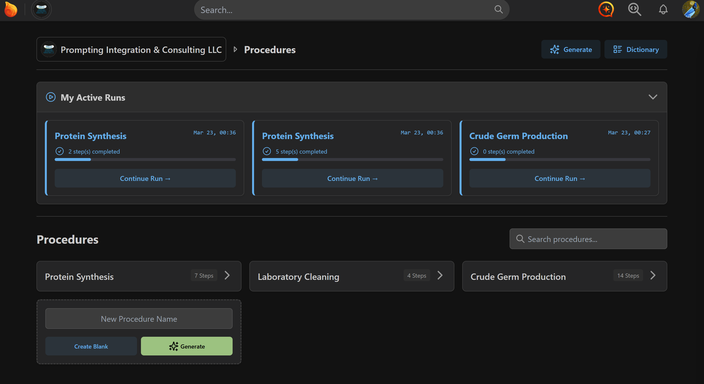
Task: Open notifications bell
Action: 663,9
